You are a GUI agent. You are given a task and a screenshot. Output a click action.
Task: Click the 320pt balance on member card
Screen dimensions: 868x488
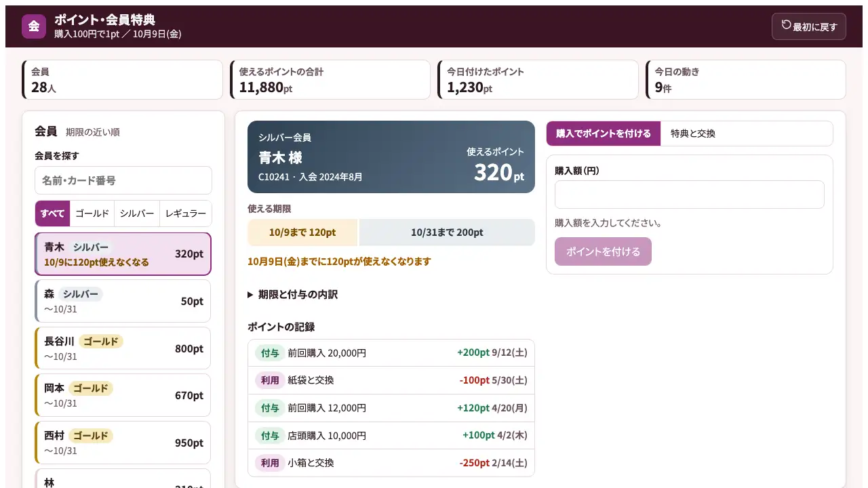click(x=499, y=172)
